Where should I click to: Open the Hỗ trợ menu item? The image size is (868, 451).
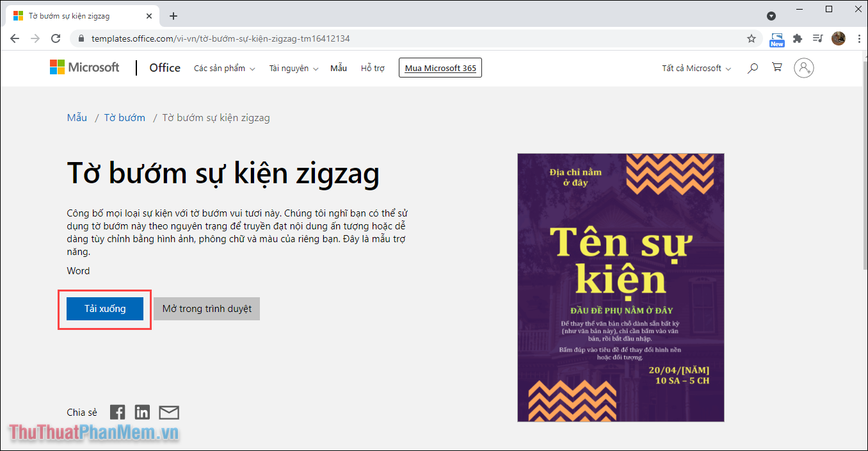pyautogui.click(x=373, y=68)
